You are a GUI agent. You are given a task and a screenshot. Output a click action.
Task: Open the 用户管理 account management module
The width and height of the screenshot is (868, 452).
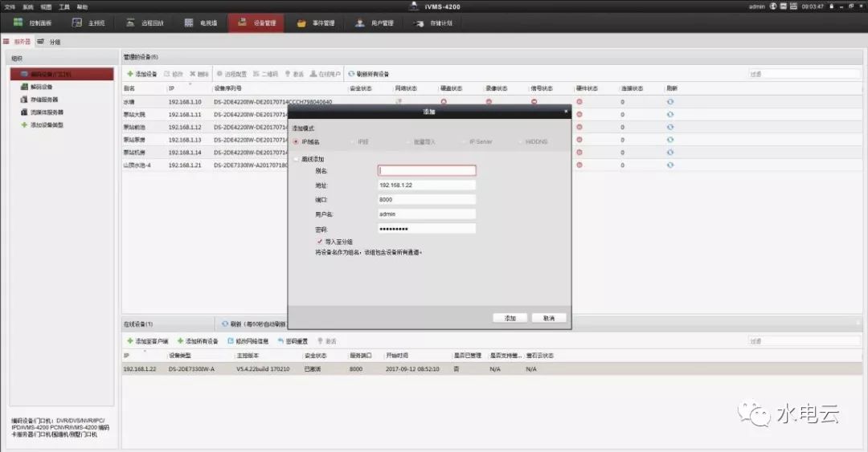point(375,22)
